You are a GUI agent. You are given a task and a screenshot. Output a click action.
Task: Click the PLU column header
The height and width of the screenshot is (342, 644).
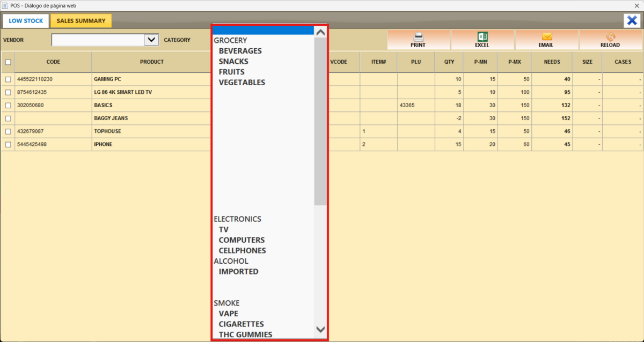point(416,62)
